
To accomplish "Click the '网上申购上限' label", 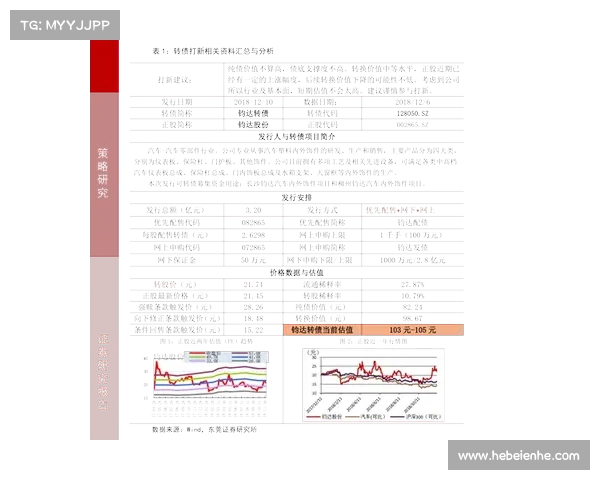I will (x=322, y=235).
